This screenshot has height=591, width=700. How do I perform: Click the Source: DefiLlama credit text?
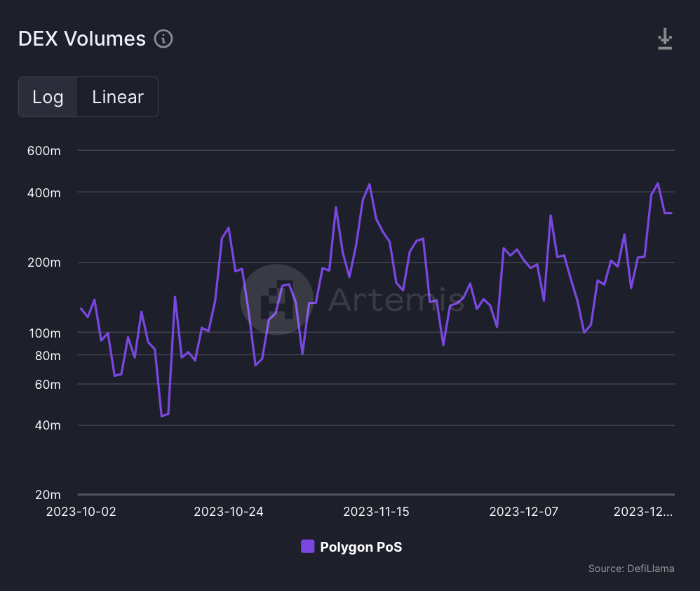631,569
